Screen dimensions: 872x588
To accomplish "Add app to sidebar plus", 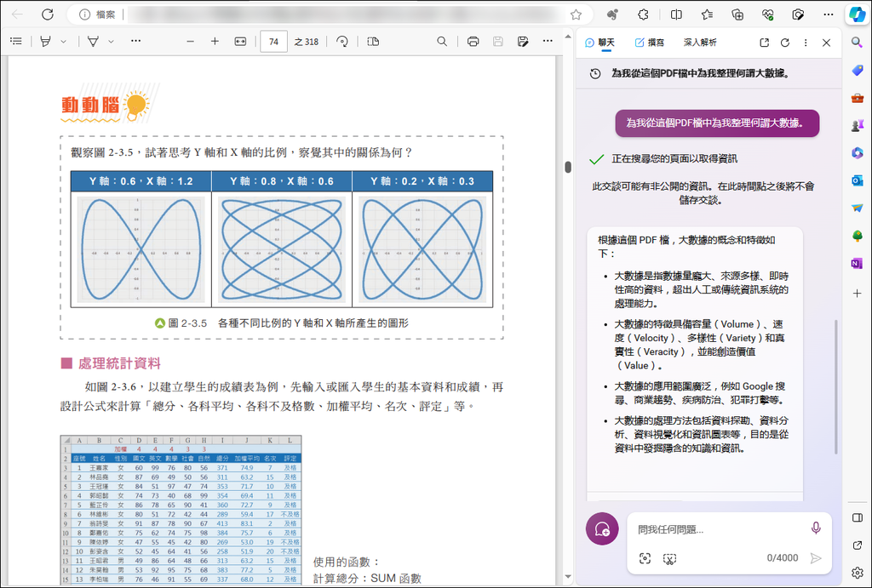I will pos(857,293).
